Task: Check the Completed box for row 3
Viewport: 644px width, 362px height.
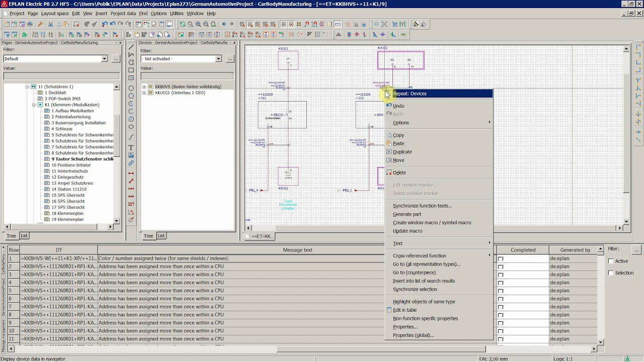Action: click(x=501, y=275)
